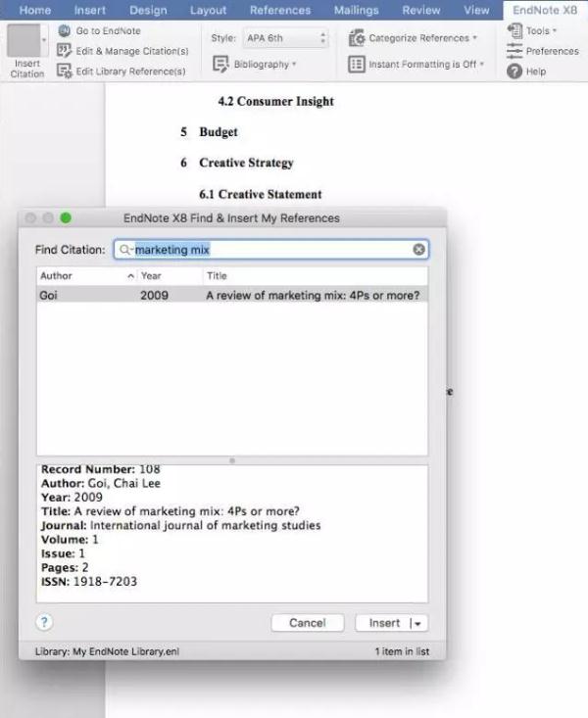The image size is (588, 718).
Task: Select the Mailings ribbon tab
Action: pyautogui.click(x=356, y=10)
